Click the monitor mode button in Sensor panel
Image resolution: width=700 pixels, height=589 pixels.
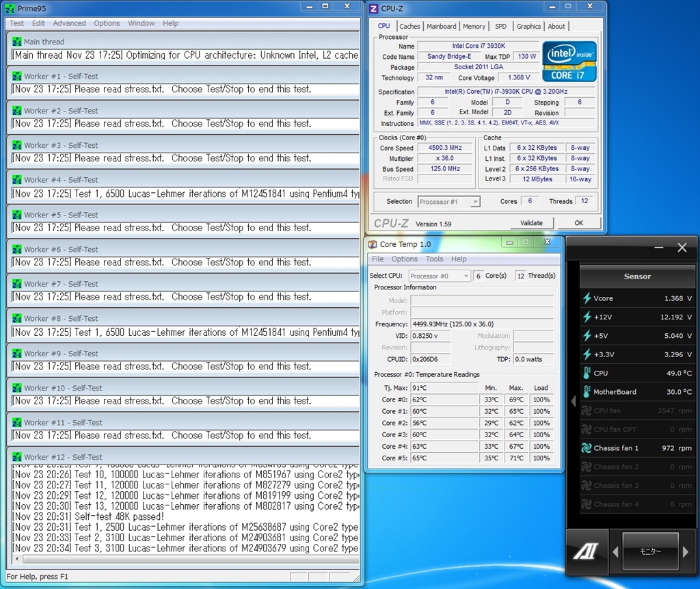(650, 551)
